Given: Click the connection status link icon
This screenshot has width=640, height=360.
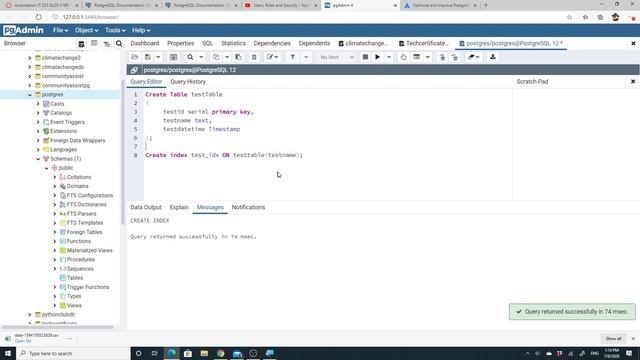Looking at the screenshot, I should coord(134,70).
